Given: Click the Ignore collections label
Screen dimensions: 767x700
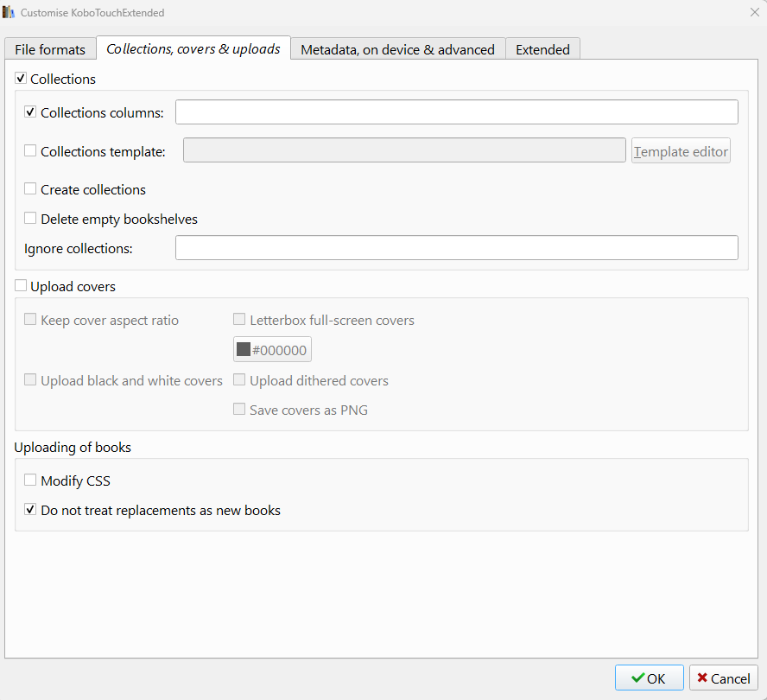Looking at the screenshot, I should [79, 249].
